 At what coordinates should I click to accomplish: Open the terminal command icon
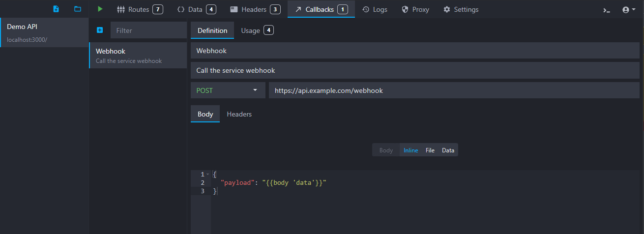tap(607, 10)
